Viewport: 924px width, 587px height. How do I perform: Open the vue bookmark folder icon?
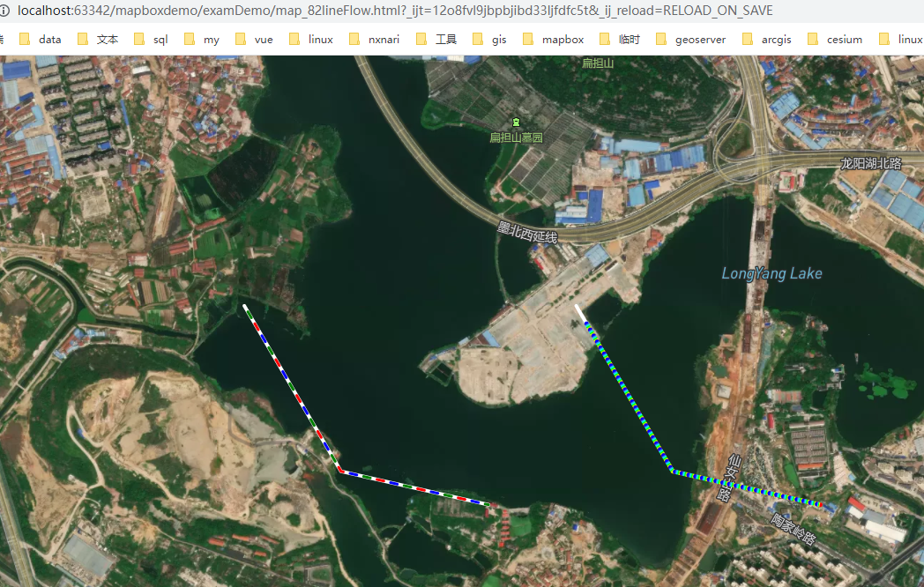point(240,39)
